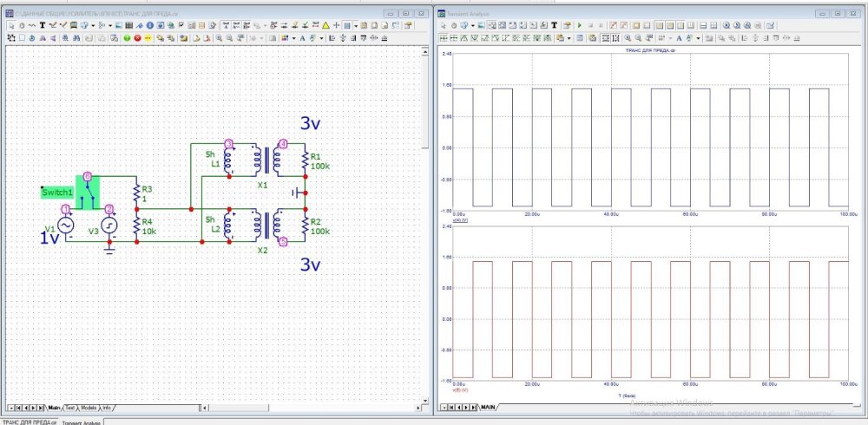Select the Text mode tool in schematic toolbar
Screen dimensions: 868x425
42,26
